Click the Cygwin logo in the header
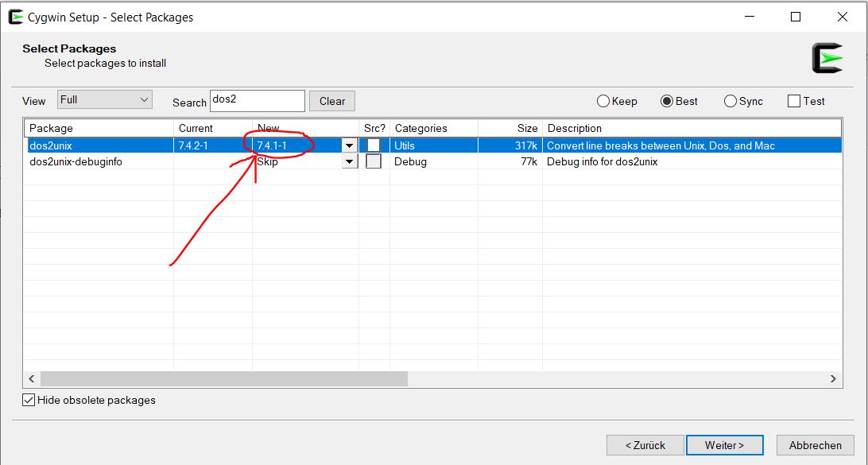This screenshot has height=465, width=868. (x=827, y=58)
